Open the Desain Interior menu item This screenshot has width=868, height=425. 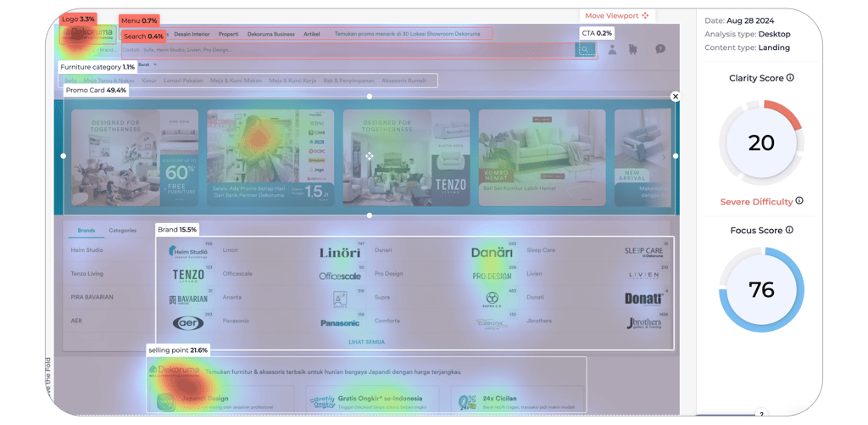click(192, 34)
